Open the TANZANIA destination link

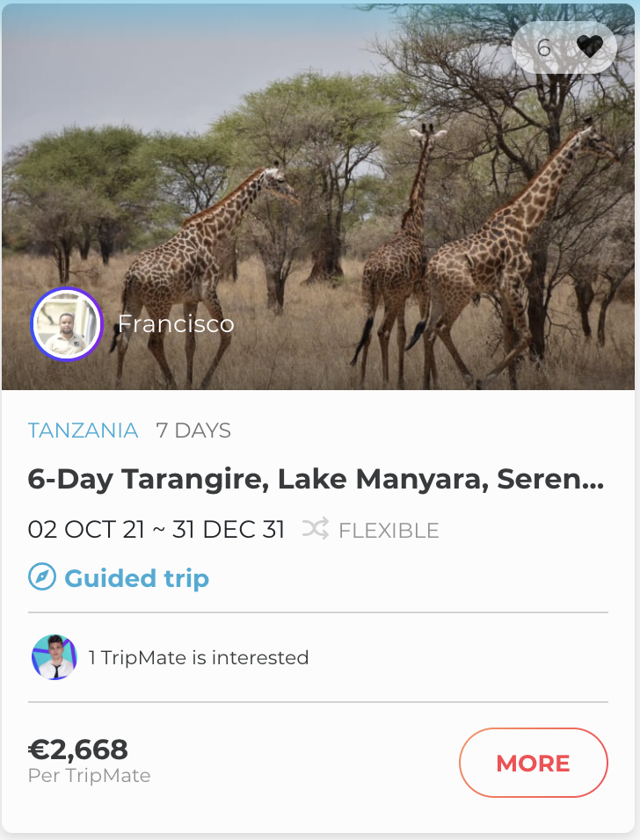tap(83, 431)
